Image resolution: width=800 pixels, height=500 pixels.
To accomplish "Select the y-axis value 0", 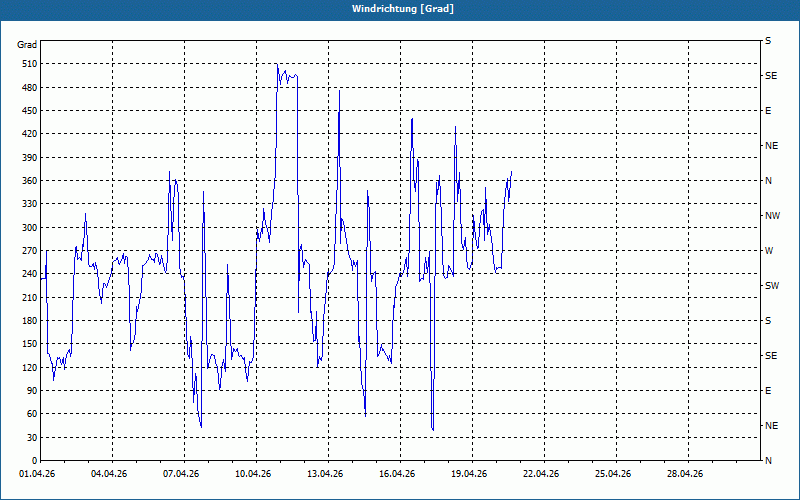I will (x=34, y=461).
